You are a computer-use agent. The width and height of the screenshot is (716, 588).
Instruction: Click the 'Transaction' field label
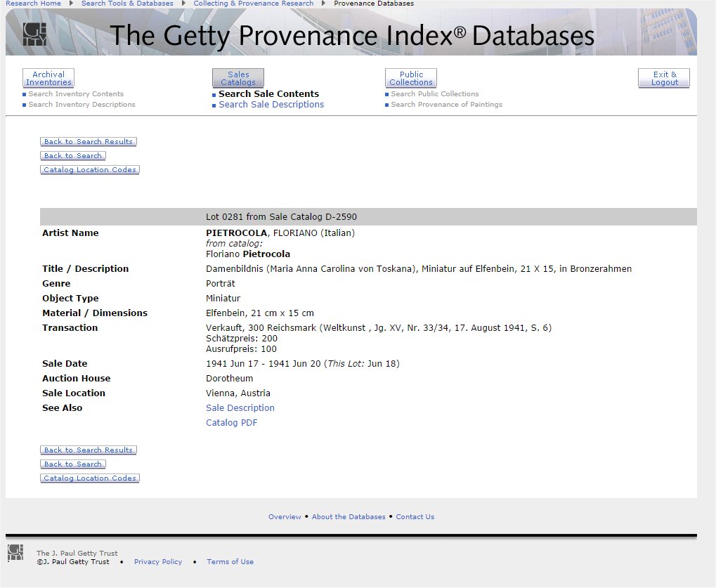70,328
